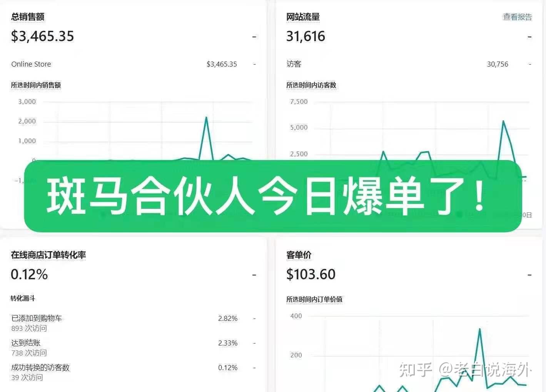Click the sales chart peak spike
This screenshot has height=392, width=546.
click(x=207, y=118)
